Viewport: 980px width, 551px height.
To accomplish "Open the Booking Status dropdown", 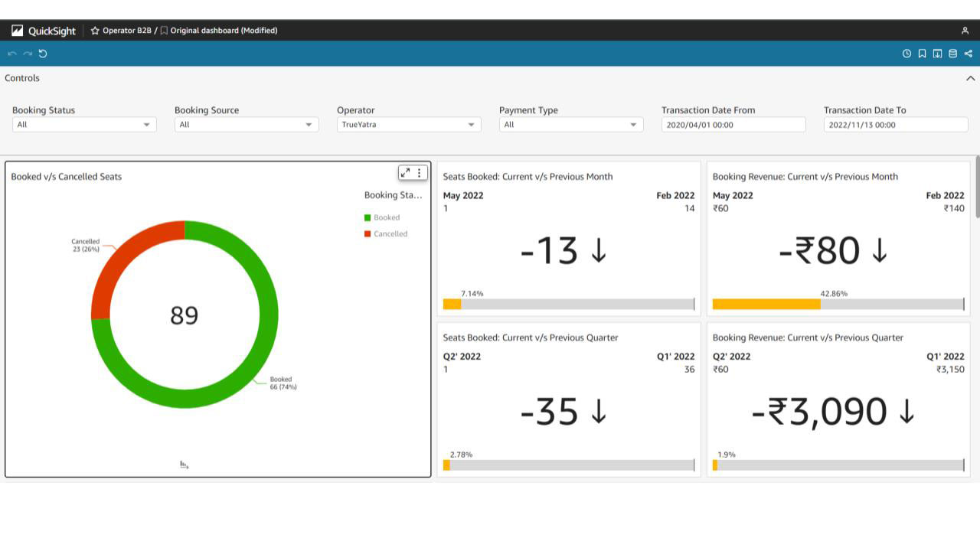I will [x=84, y=125].
